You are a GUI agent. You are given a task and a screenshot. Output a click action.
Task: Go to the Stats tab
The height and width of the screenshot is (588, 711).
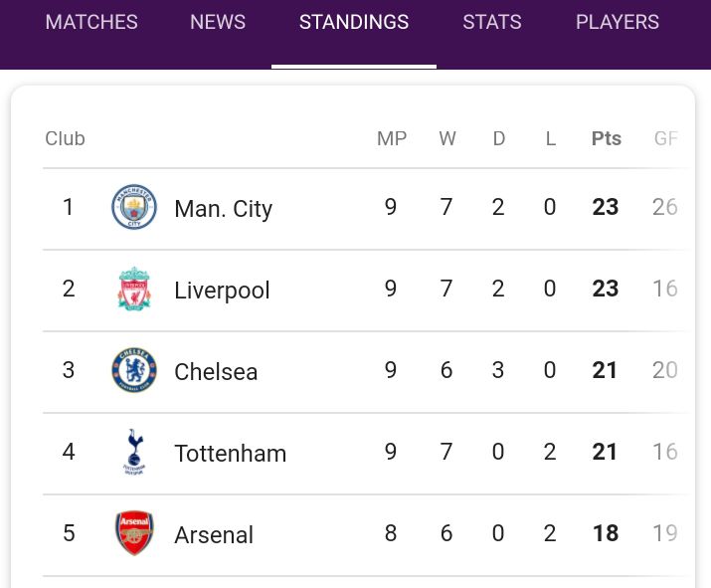click(x=492, y=22)
